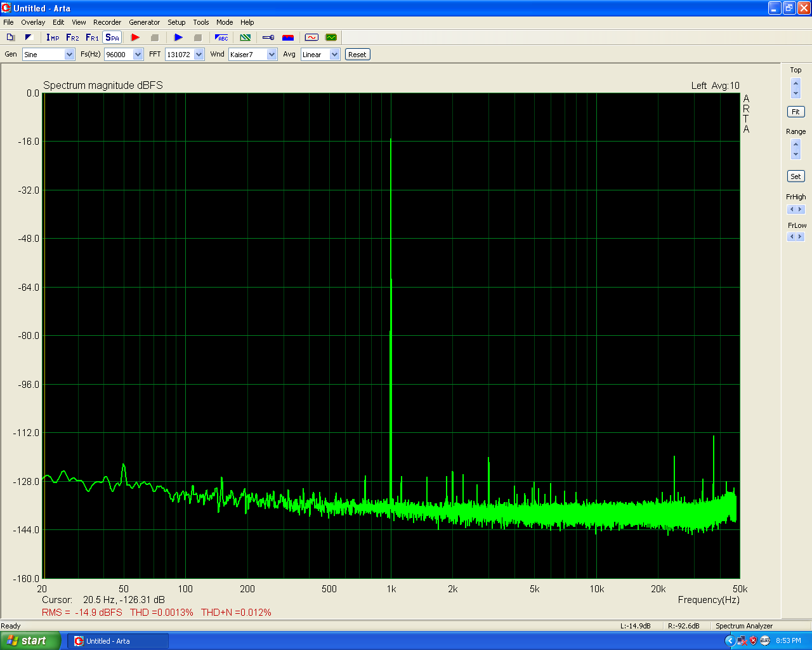
Task: Click the blue ABC toolbar icon
Action: tap(221, 37)
